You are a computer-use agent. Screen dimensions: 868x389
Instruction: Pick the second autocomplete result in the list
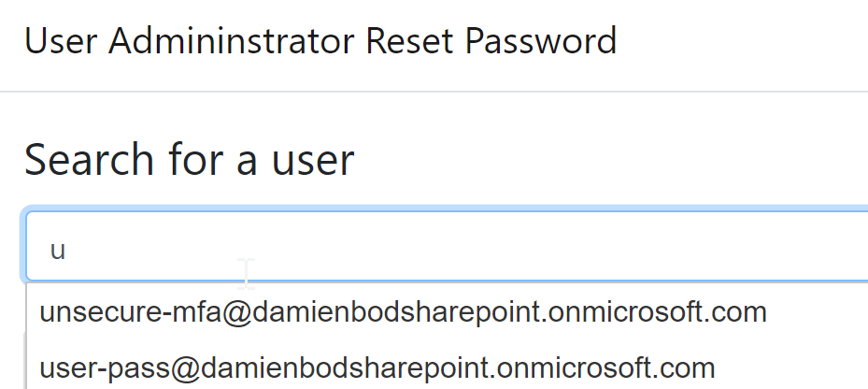[x=377, y=367]
